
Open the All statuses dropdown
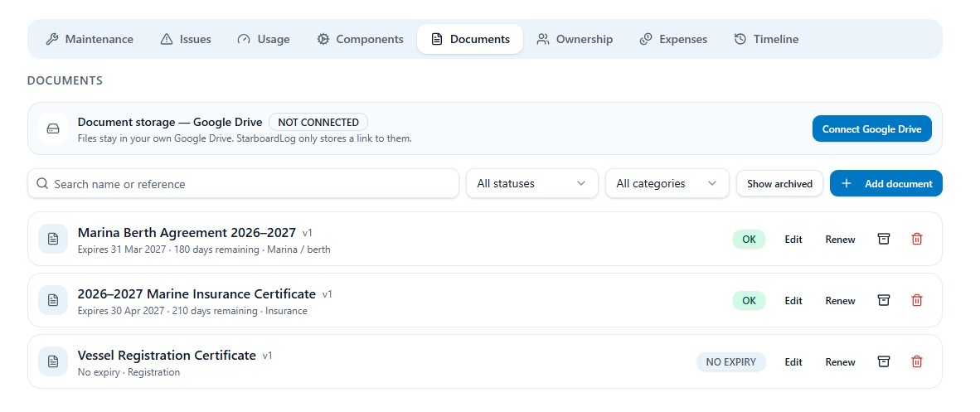tap(532, 184)
